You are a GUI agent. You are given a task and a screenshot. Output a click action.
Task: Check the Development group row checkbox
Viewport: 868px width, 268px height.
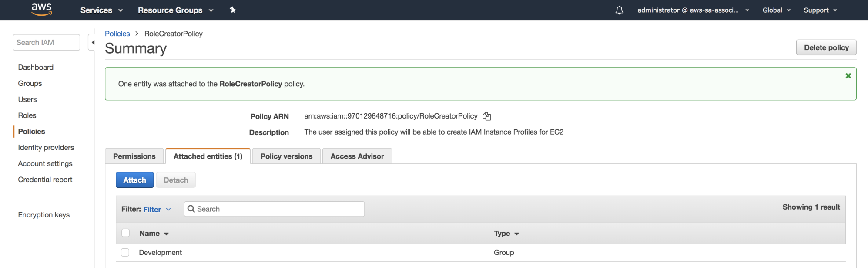point(125,252)
